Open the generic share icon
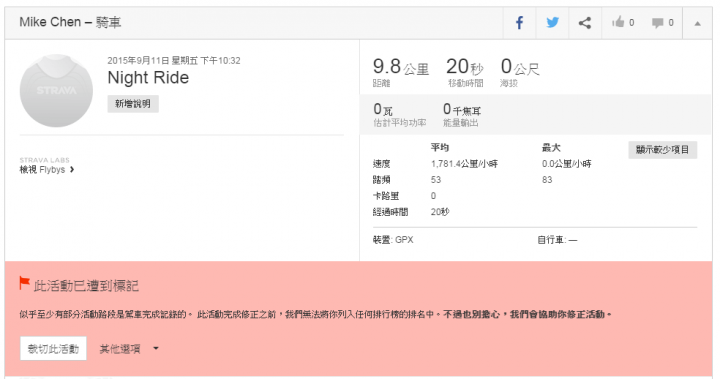 coord(585,23)
